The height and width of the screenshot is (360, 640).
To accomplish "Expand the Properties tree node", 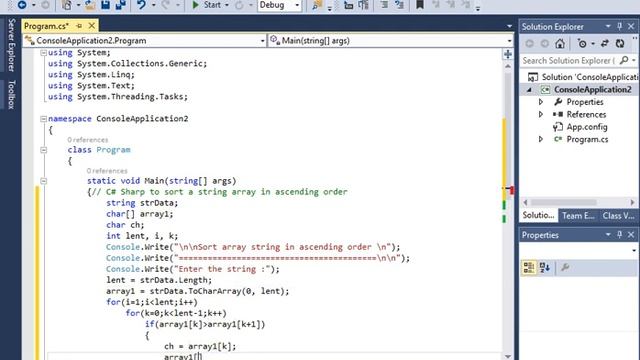I will (541, 102).
